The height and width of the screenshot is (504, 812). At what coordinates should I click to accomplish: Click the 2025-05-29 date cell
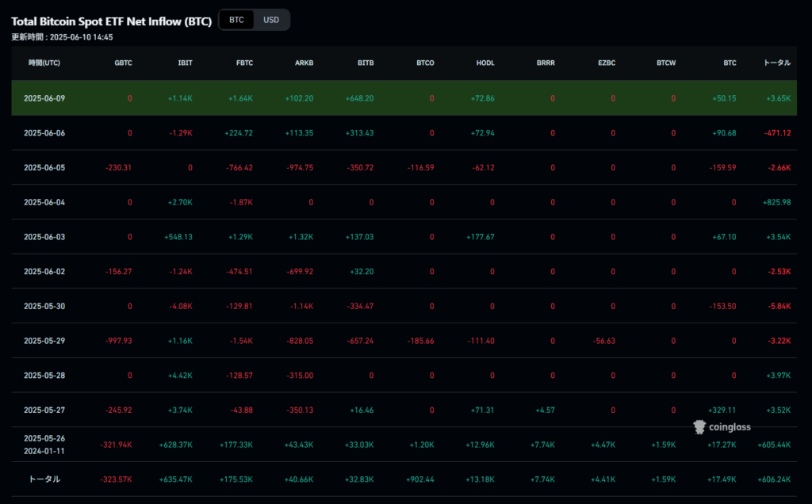click(x=44, y=341)
